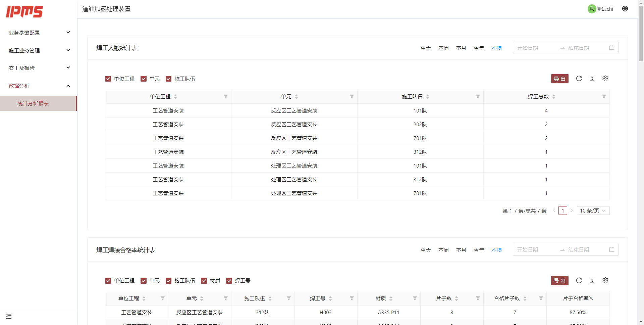
Task: Open gear settings for 焊工人数统计表
Action: [605, 79]
